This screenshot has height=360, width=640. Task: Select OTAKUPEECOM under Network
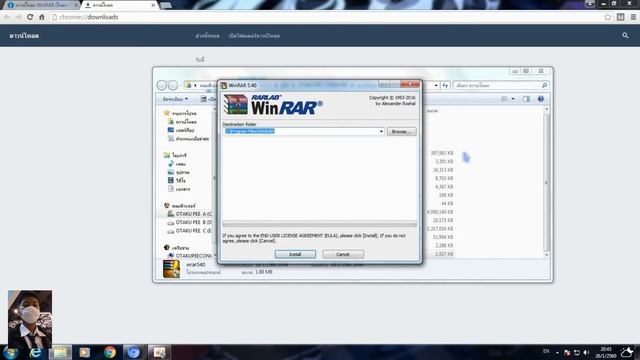[190, 256]
